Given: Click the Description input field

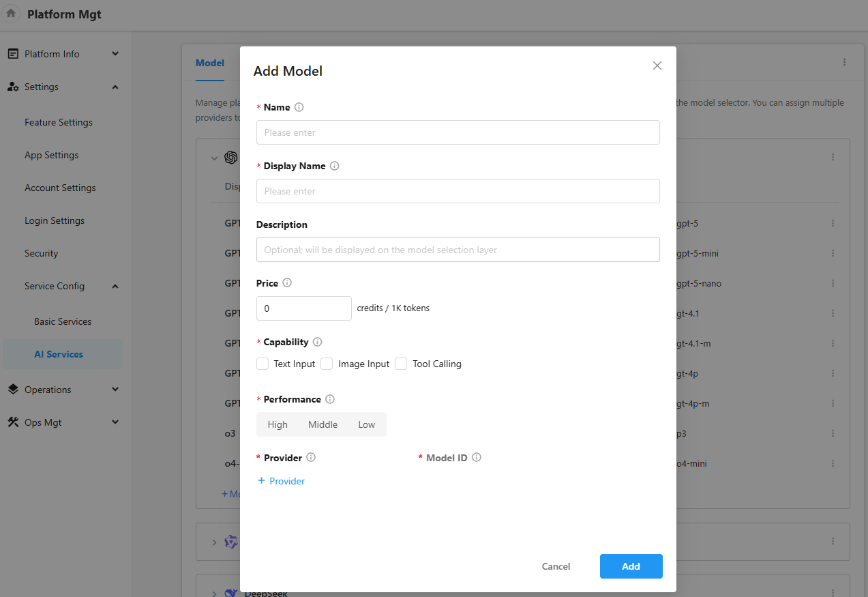Looking at the screenshot, I should (458, 250).
